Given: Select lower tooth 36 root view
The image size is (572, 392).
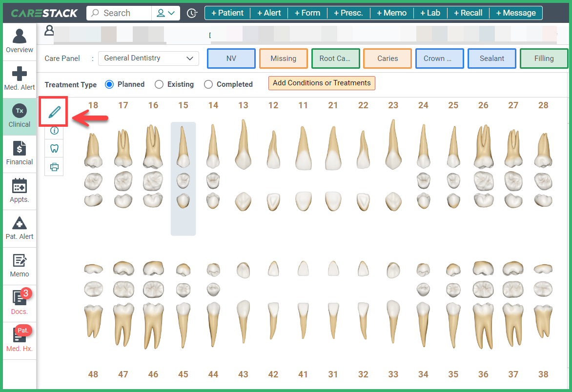Looking at the screenshot, I should 483,326.
